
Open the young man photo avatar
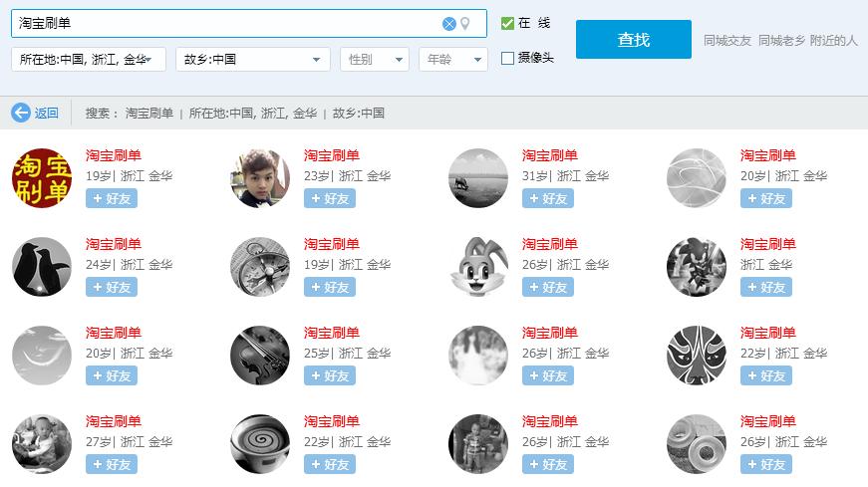260,178
